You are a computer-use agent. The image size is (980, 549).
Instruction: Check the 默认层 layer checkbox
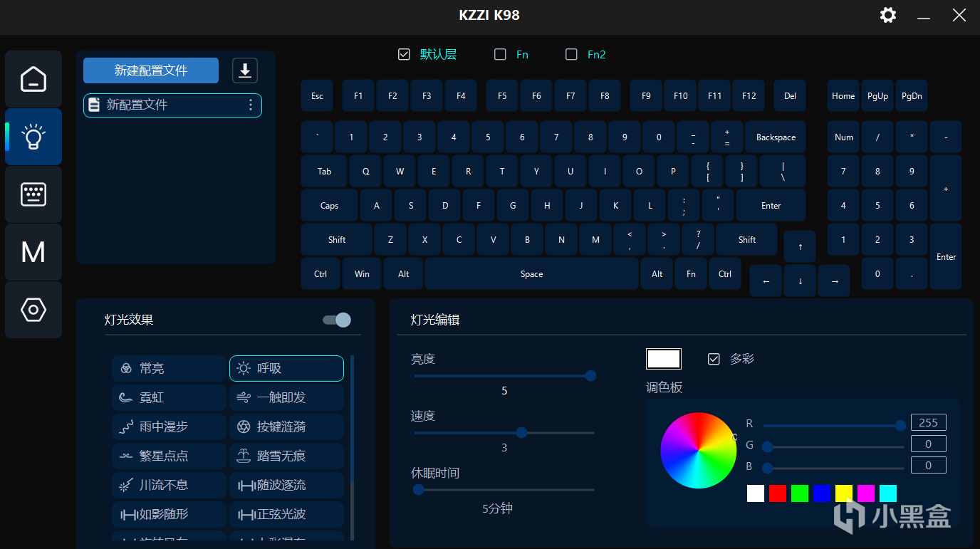click(404, 54)
